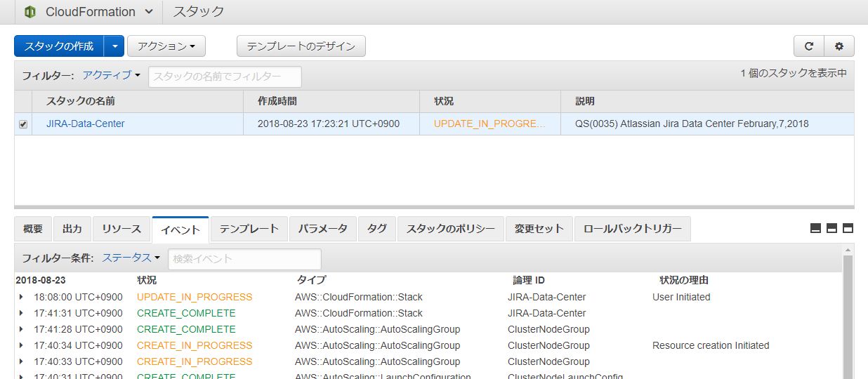Expand the 17:40:33 event row

[x=21, y=361]
